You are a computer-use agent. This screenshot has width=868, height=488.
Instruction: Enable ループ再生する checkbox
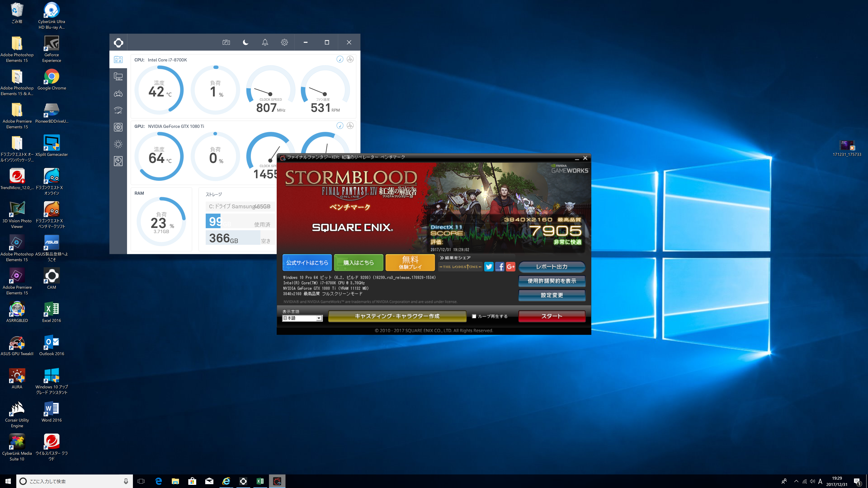474,316
